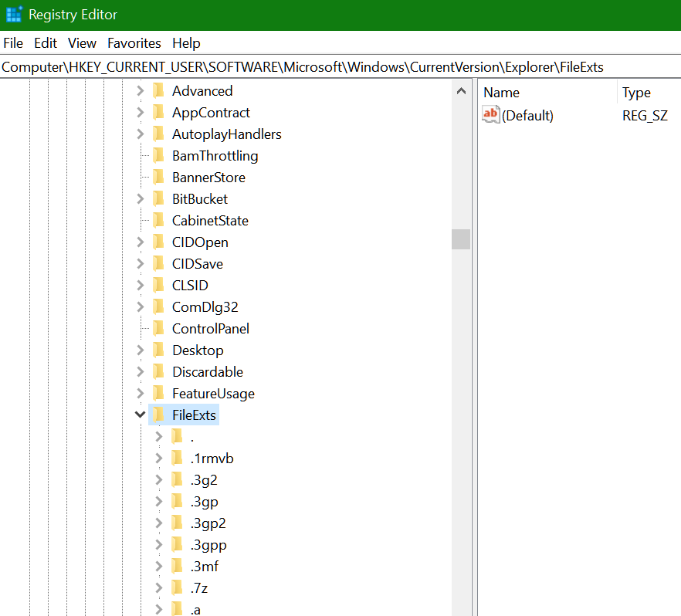The image size is (681, 616).
Task: Select the (Default) value name
Action: 527,116
